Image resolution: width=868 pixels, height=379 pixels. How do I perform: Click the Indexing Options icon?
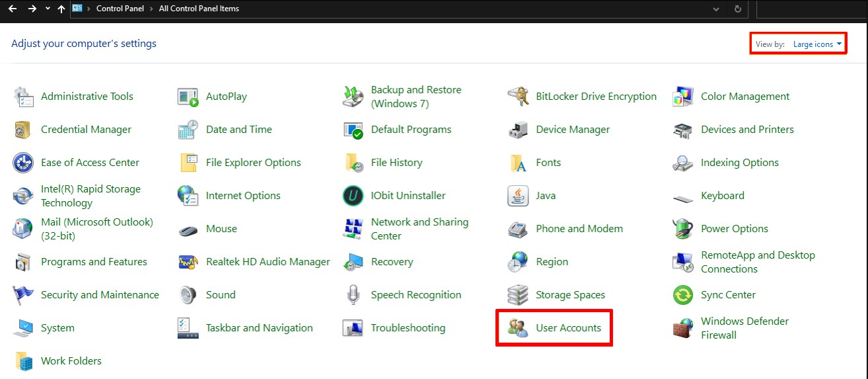tap(683, 163)
